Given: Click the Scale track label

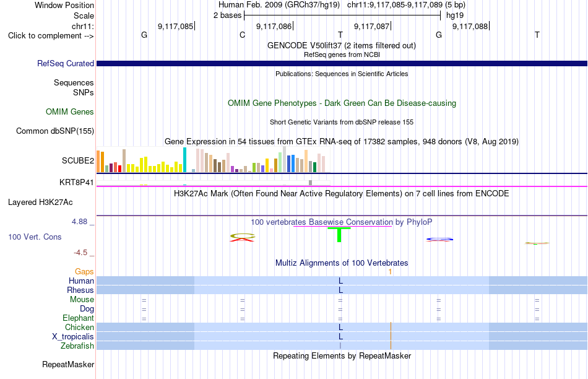Looking at the screenshot, I should coord(84,15).
